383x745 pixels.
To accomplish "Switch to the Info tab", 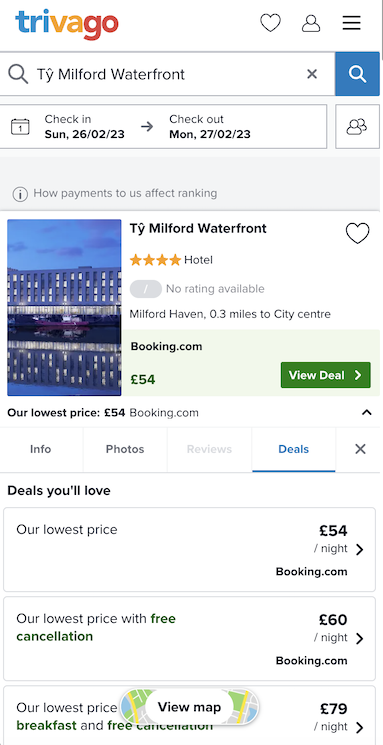I will click(x=41, y=449).
